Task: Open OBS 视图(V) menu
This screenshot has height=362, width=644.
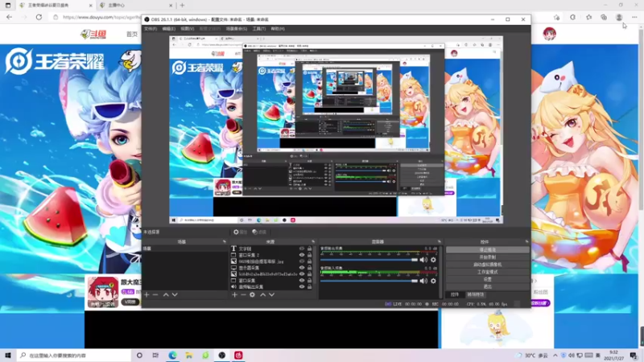Action: click(x=188, y=29)
